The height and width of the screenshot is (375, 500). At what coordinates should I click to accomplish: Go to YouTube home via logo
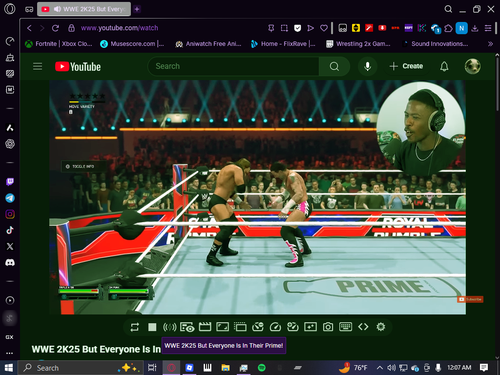pos(78,67)
